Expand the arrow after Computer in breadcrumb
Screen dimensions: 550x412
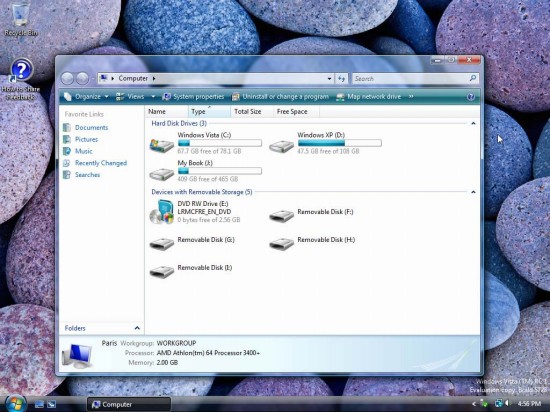click(154, 79)
